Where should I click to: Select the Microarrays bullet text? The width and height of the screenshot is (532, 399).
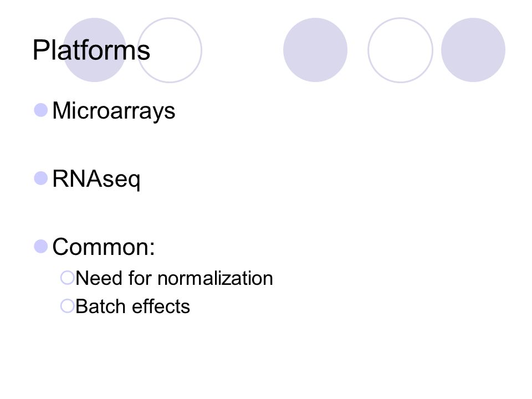pyautogui.click(x=114, y=111)
